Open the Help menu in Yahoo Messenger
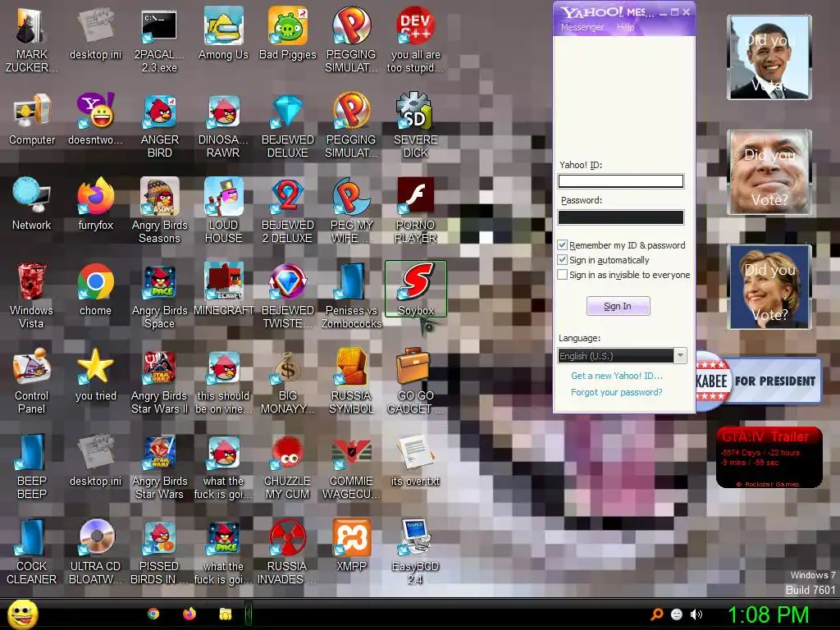This screenshot has height=630, width=840. click(625, 27)
